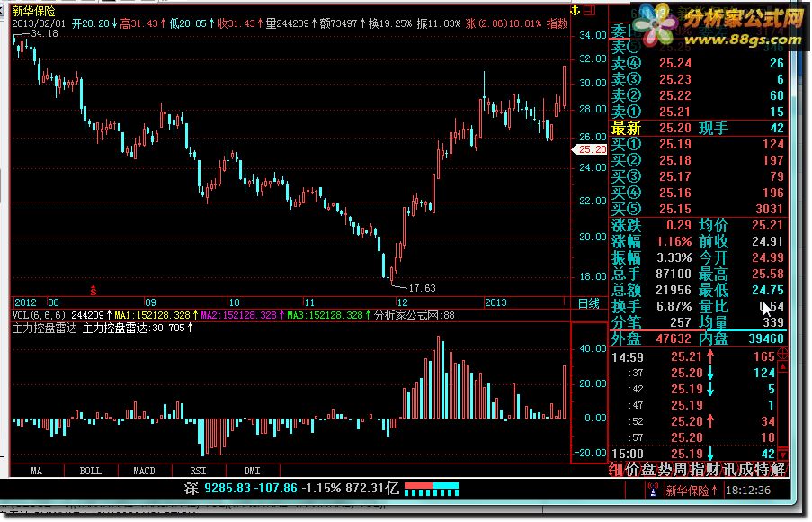
Task: Click the 12 month marker on the time axis
Action: point(402,302)
